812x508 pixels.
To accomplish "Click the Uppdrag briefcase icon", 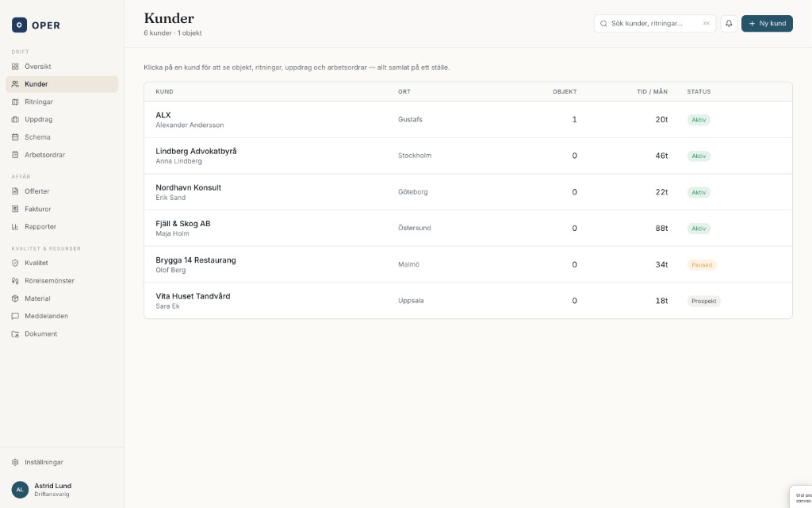I will (15, 119).
